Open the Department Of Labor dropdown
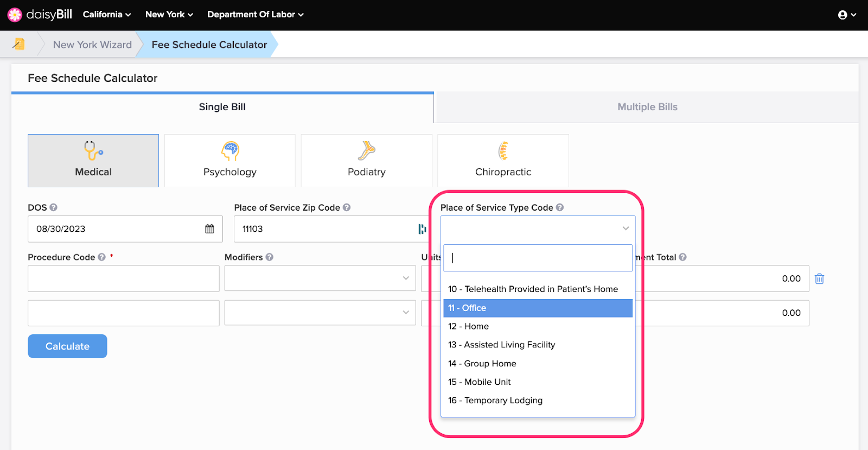868x450 pixels. pos(256,15)
